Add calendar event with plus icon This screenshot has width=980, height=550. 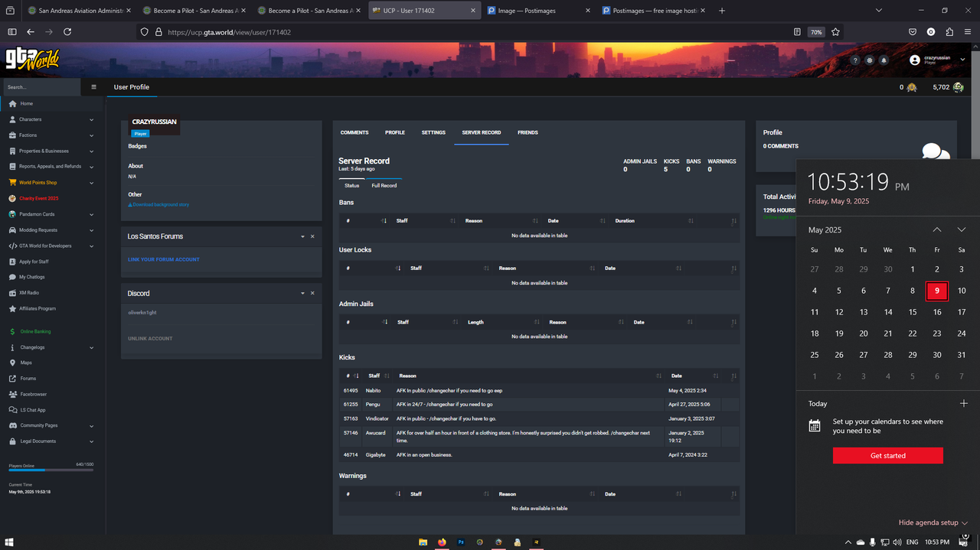[x=963, y=403]
